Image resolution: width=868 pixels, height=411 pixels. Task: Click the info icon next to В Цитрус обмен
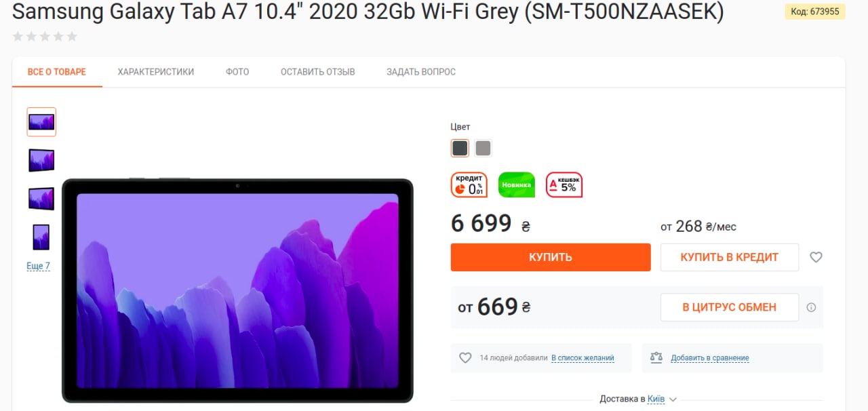click(811, 307)
